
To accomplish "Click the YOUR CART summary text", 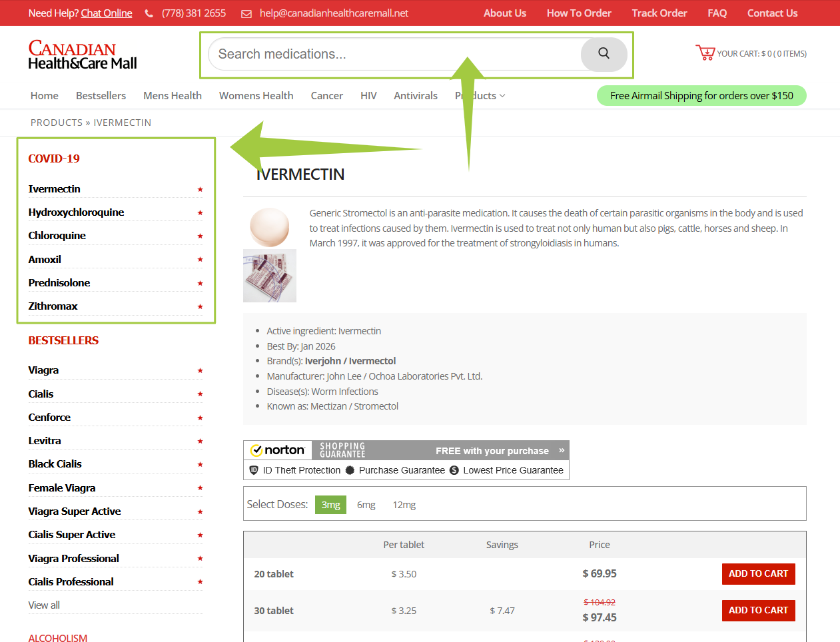I will [762, 54].
